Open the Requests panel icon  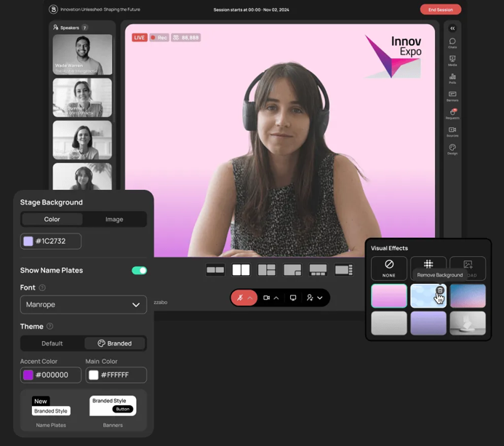coord(452,114)
